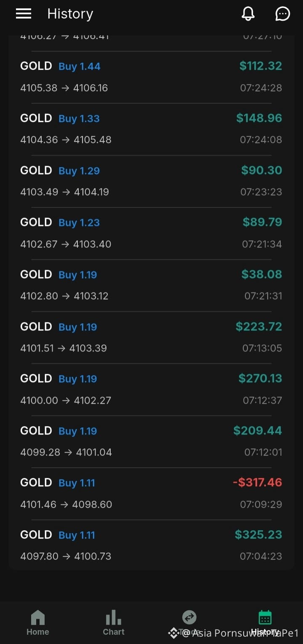Switch to the Home tab label
Screen dimensions: 303x644
click(38, 632)
